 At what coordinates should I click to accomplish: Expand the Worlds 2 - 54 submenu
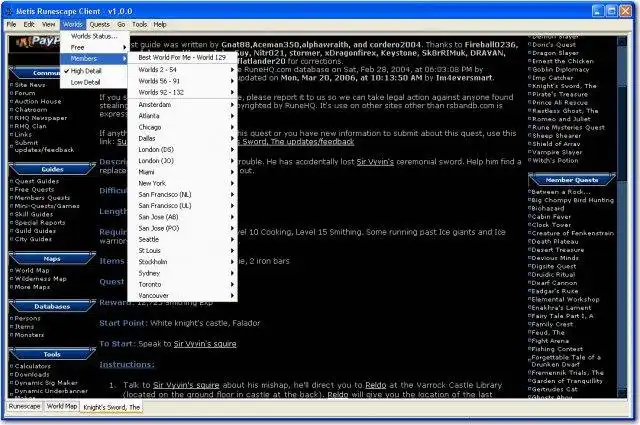point(182,70)
